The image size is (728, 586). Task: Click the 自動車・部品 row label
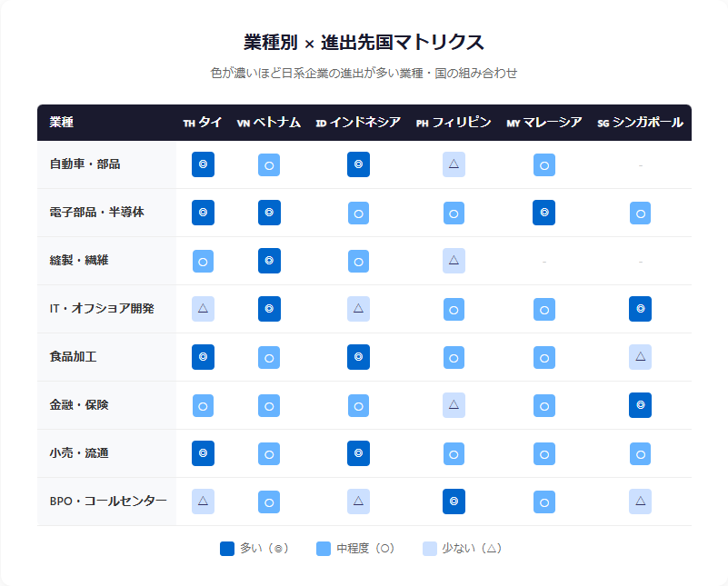(x=76, y=164)
